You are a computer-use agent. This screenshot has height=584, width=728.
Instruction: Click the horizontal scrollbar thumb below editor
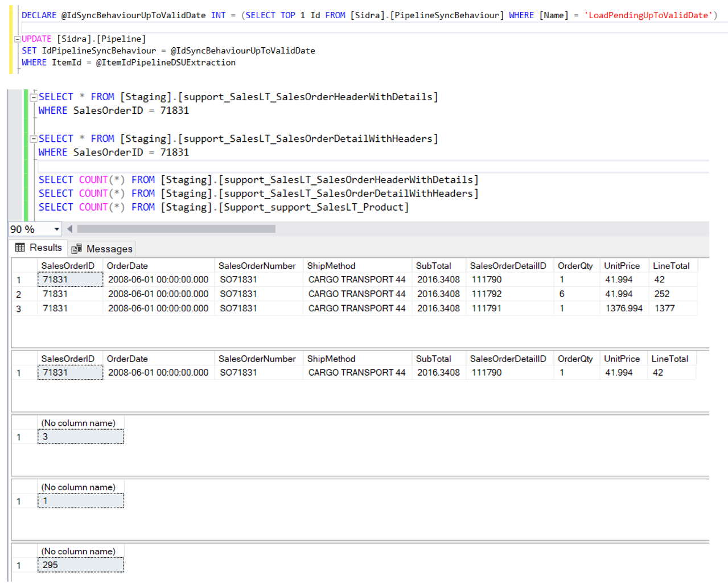(176, 229)
